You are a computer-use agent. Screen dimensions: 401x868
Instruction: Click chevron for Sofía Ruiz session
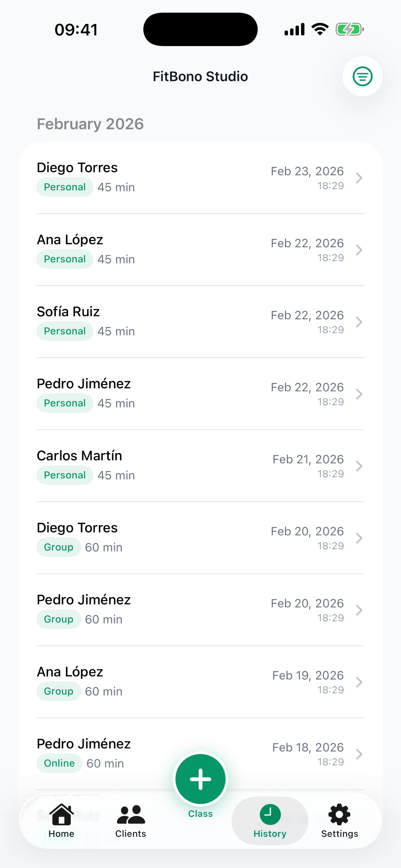[359, 322]
